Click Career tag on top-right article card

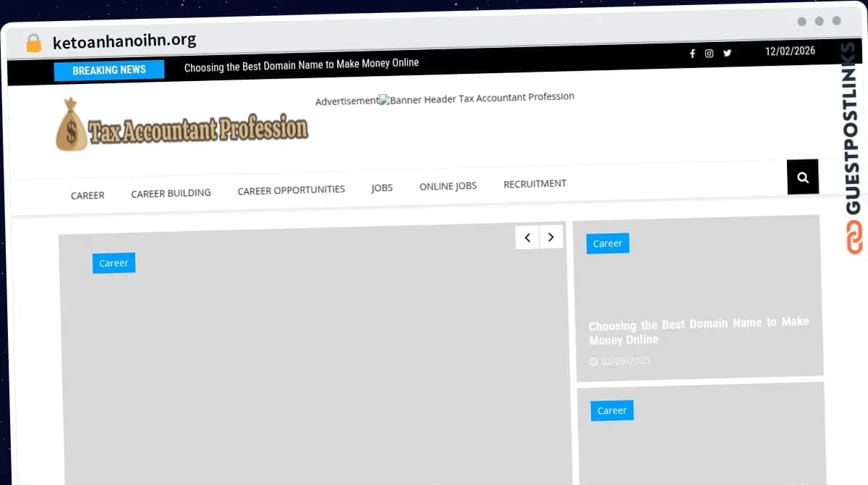[608, 243]
